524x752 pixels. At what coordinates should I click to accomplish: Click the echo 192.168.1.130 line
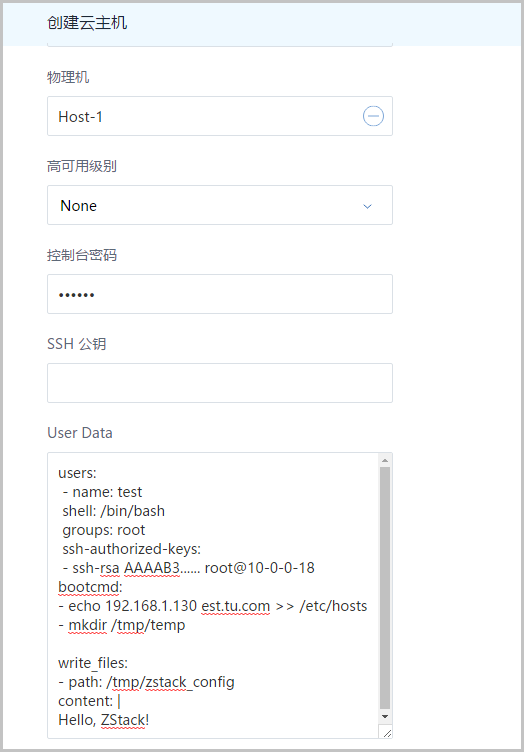coord(213,606)
